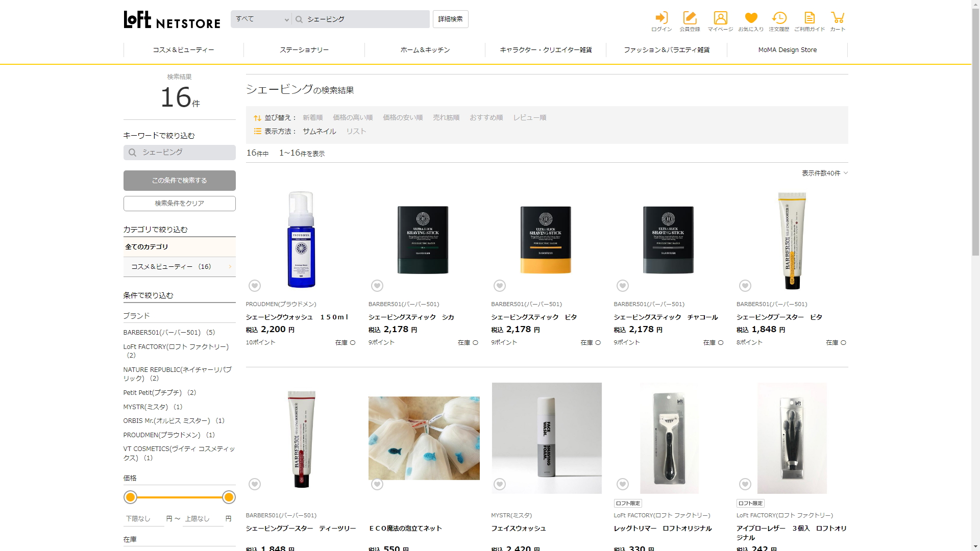
Task: Open ステーショナリー navigation menu
Action: pyautogui.click(x=304, y=50)
